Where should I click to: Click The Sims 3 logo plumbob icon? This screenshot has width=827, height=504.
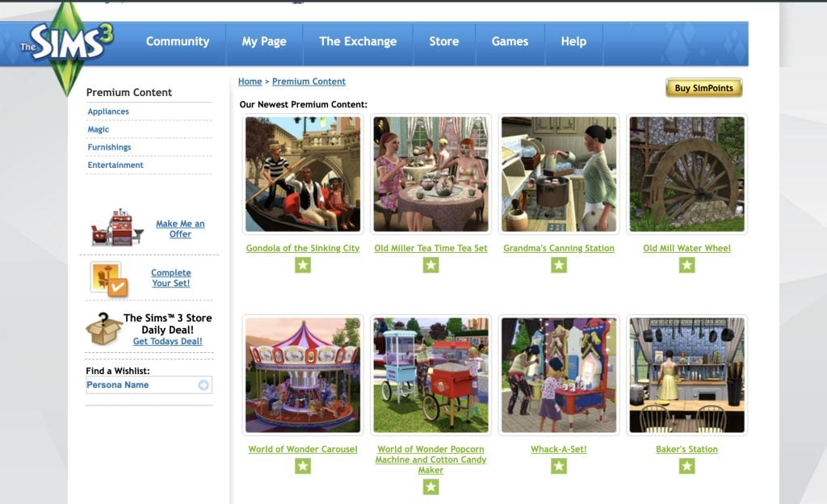click(68, 44)
